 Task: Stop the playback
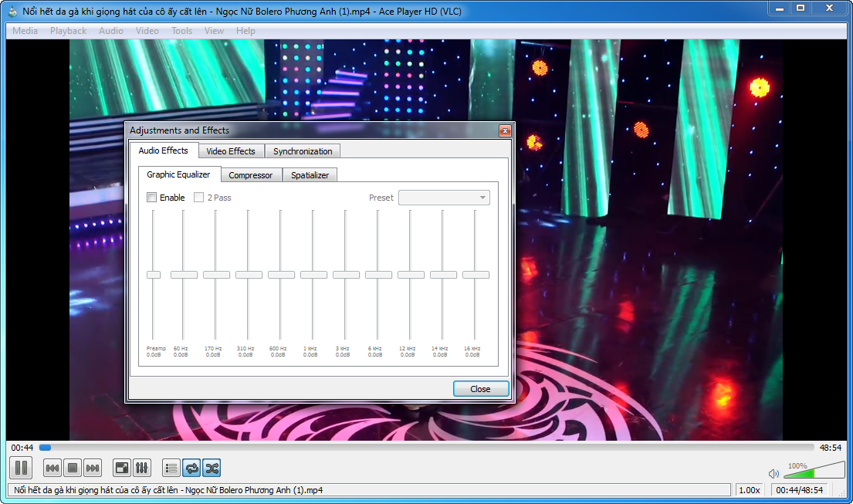[73, 468]
